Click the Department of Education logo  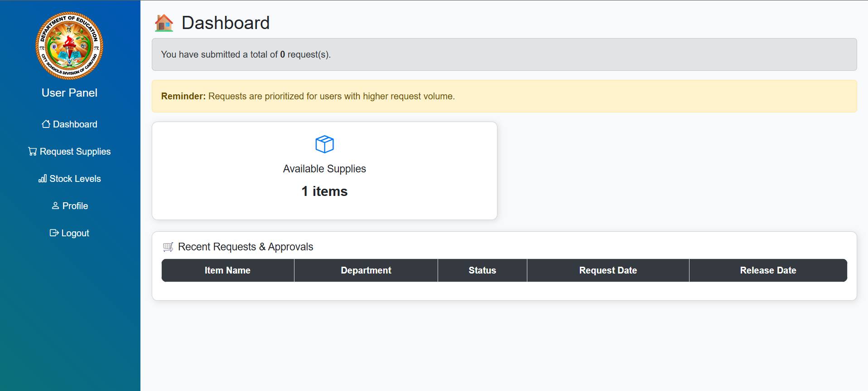pos(69,45)
